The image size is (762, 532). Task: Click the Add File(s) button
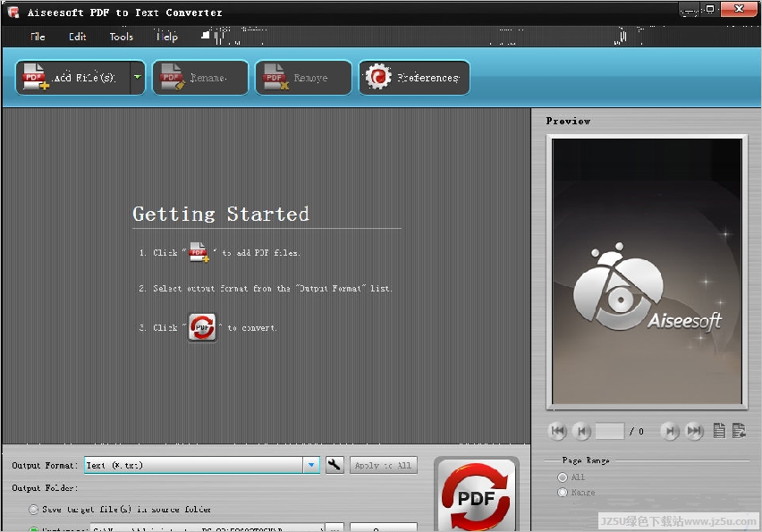tap(73, 78)
